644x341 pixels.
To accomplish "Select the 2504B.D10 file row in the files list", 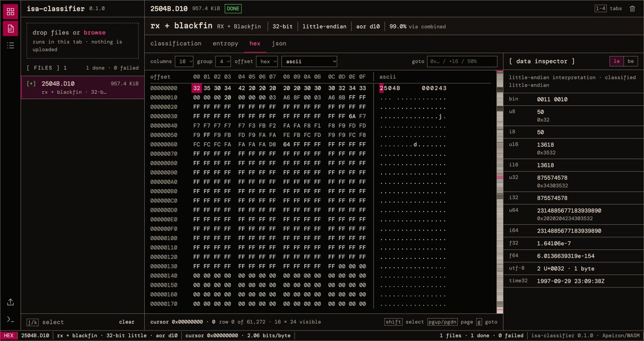I will pos(83,88).
